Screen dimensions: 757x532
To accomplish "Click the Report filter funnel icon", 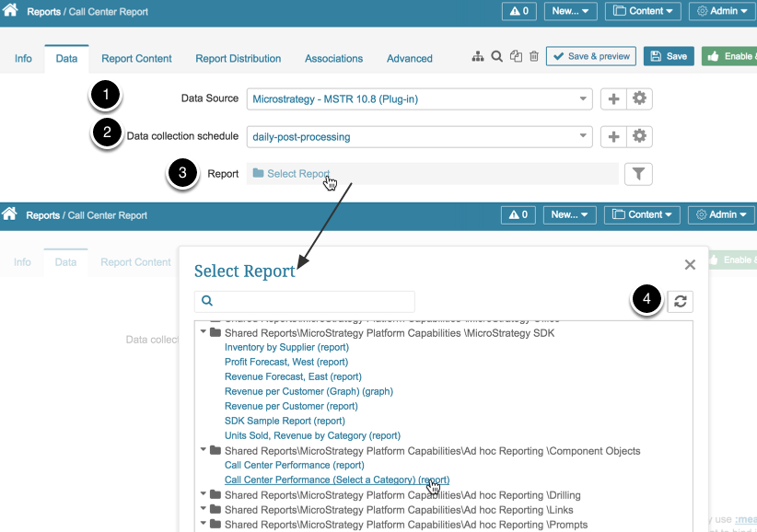I will pyautogui.click(x=638, y=174).
